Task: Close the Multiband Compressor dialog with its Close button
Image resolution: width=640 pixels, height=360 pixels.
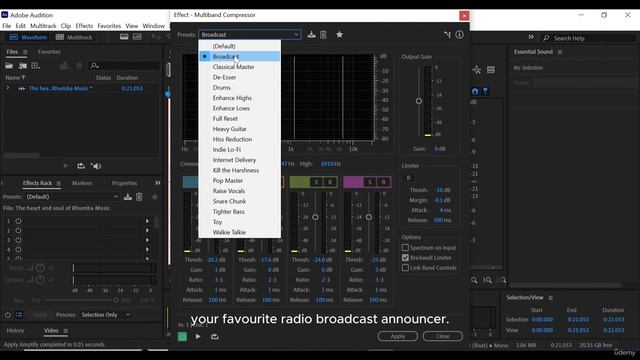Action: pos(442,336)
